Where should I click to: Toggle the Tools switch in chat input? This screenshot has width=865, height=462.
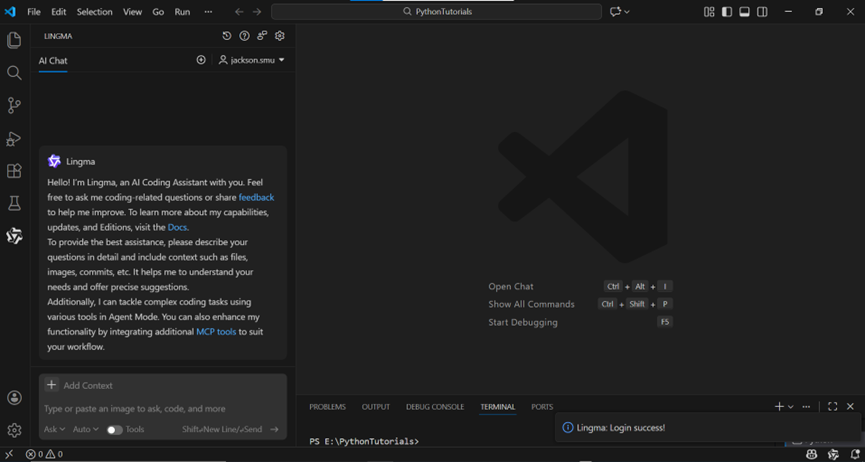coord(115,430)
